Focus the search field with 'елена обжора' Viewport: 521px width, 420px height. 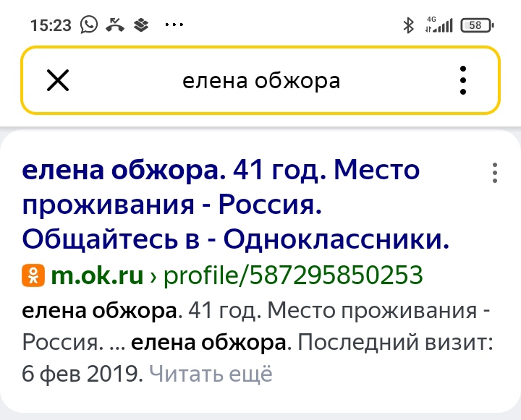(260, 80)
